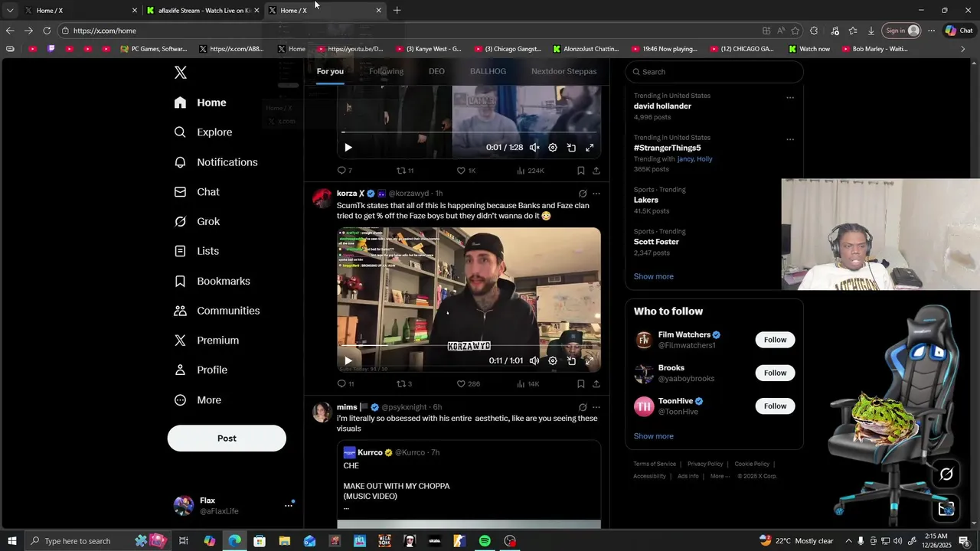Play the top feed video
Viewport: 980px width, 551px height.
tap(348, 148)
